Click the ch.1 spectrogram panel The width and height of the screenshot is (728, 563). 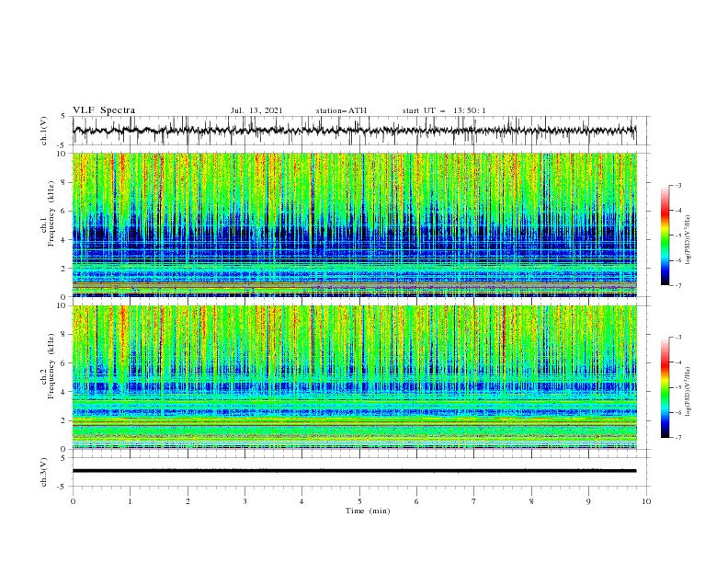(354, 224)
